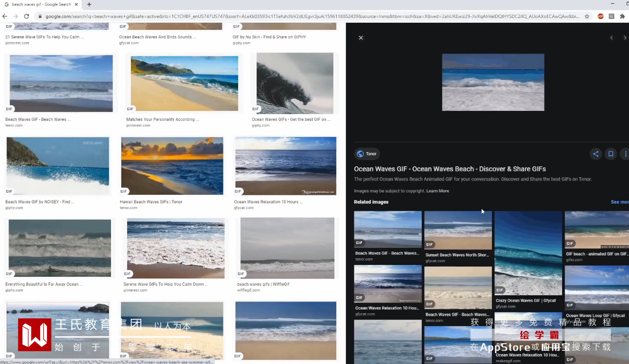Focus the browser address bar
629x364 pixels.
click(312, 16)
